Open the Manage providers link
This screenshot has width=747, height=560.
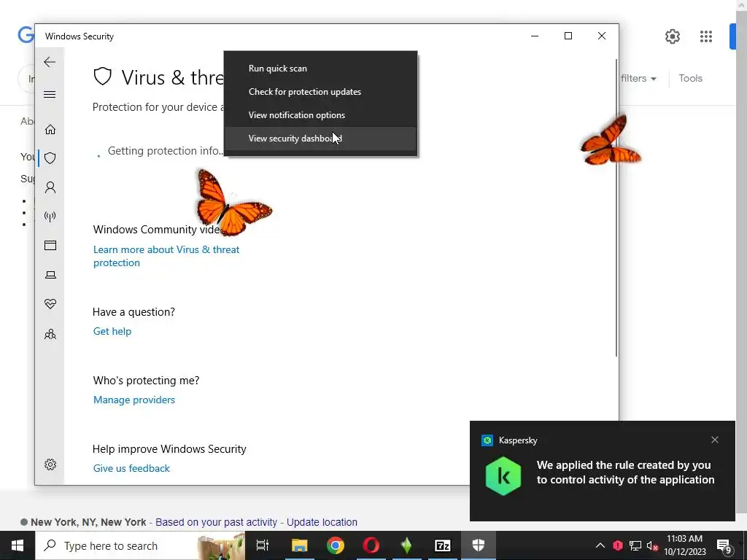134,400
